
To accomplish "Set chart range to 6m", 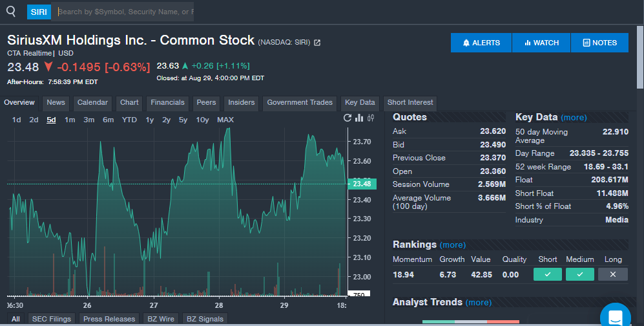I will (108, 120).
